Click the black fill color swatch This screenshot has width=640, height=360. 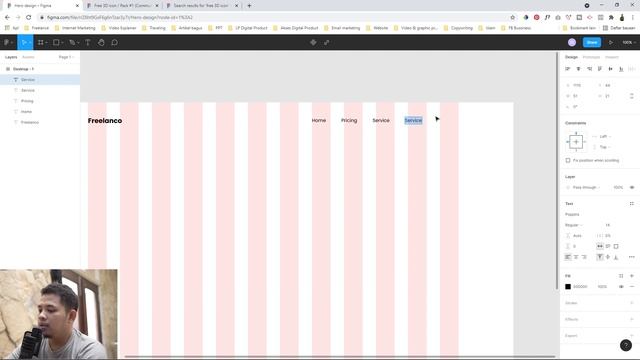pyautogui.click(x=568, y=287)
